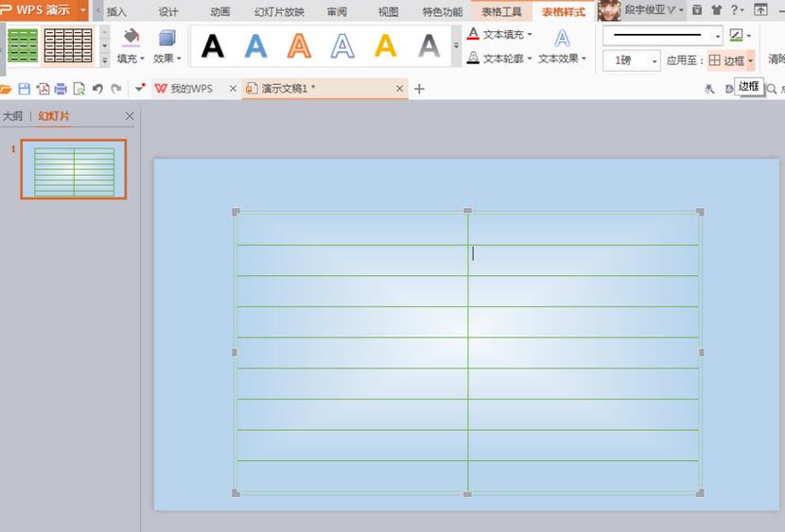Click the avatar profile picture

click(609, 10)
